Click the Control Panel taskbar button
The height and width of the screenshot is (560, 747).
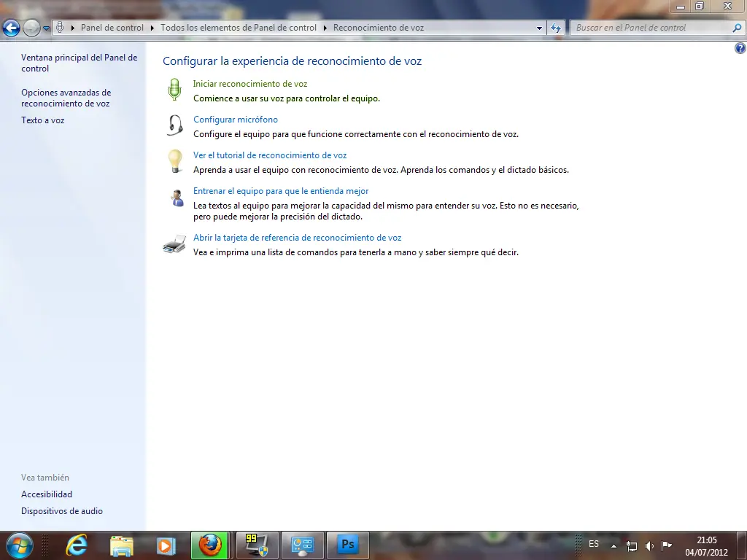pos(303,545)
